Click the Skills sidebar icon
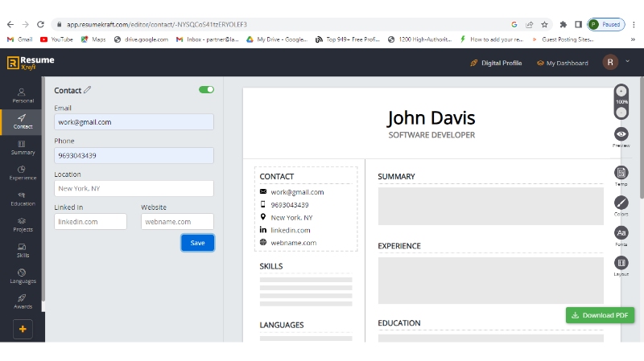This screenshot has height=361, width=644. [x=23, y=249]
